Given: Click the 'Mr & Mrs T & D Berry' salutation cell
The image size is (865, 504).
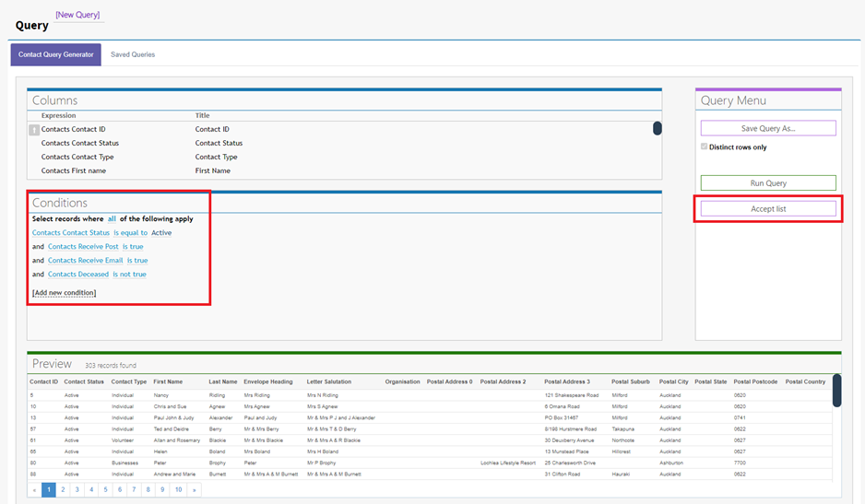Looking at the screenshot, I should 332,429.
